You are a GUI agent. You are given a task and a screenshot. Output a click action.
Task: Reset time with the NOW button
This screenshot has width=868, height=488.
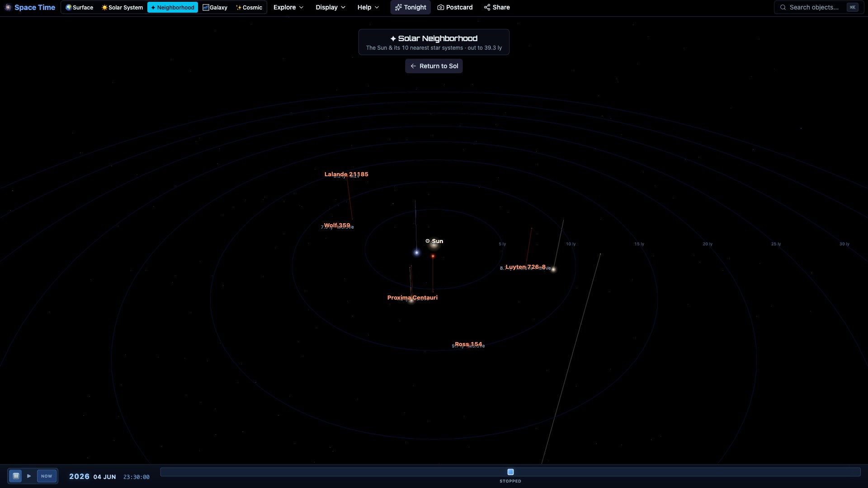pos(47,476)
